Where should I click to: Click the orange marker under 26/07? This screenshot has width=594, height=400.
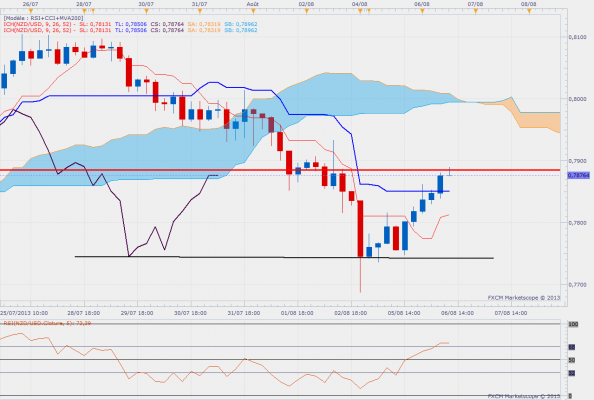click(x=31, y=11)
